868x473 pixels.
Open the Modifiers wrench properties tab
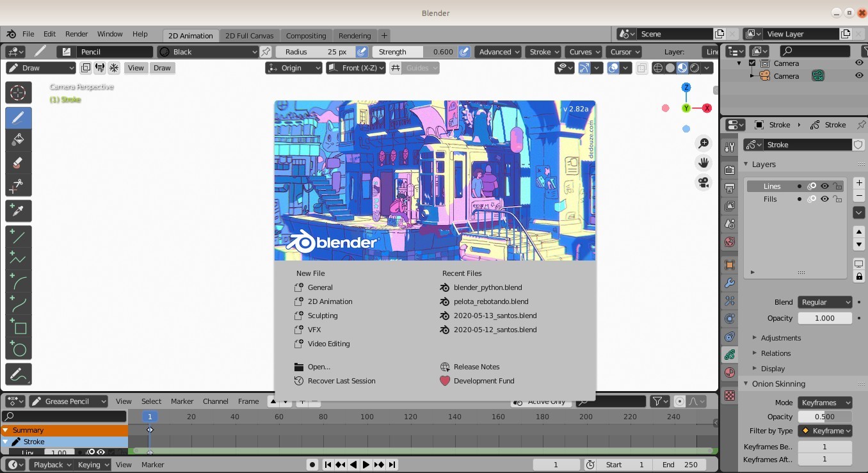(x=730, y=283)
